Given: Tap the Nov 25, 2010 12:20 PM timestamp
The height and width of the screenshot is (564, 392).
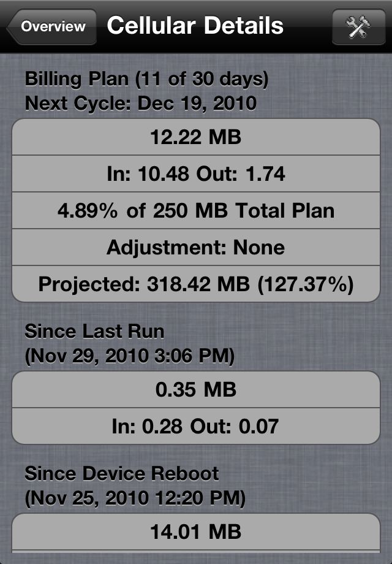Looking at the screenshot, I should coord(135,498).
